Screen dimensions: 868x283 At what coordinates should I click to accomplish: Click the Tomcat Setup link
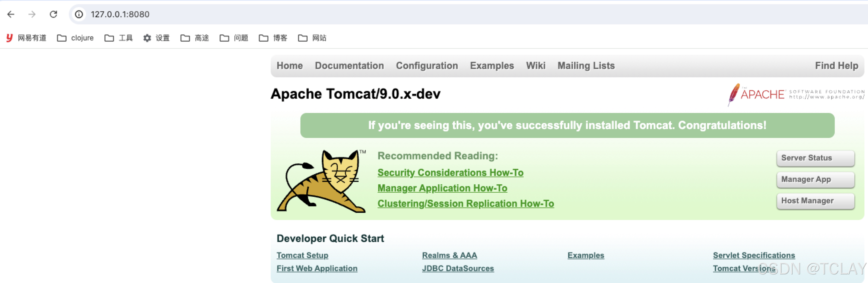tap(302, 255)
